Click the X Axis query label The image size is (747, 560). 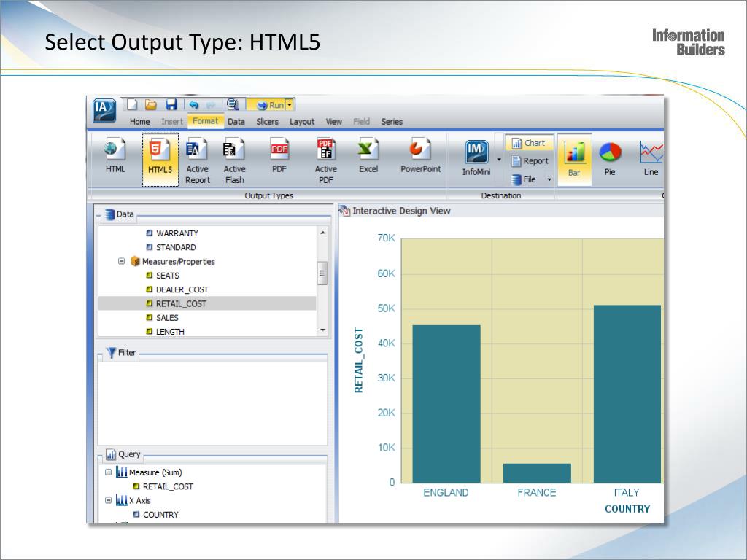coord(140,500)
